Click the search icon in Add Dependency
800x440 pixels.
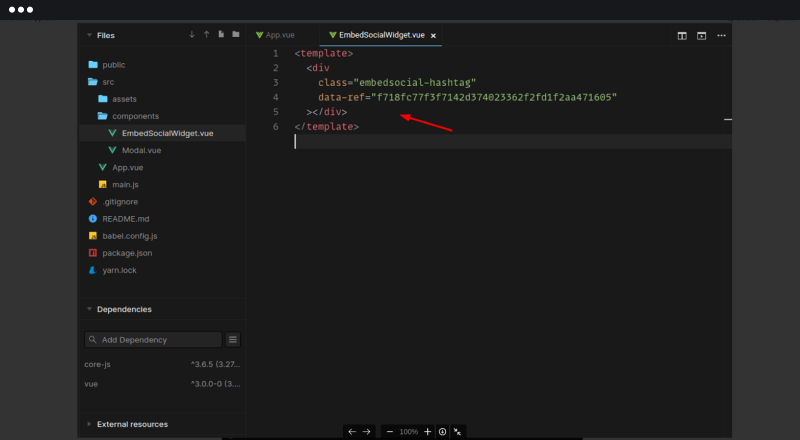(x=92, y=339)
